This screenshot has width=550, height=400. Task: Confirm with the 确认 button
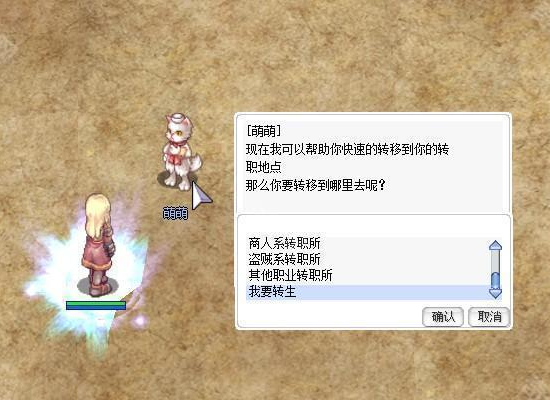(443, 317)
